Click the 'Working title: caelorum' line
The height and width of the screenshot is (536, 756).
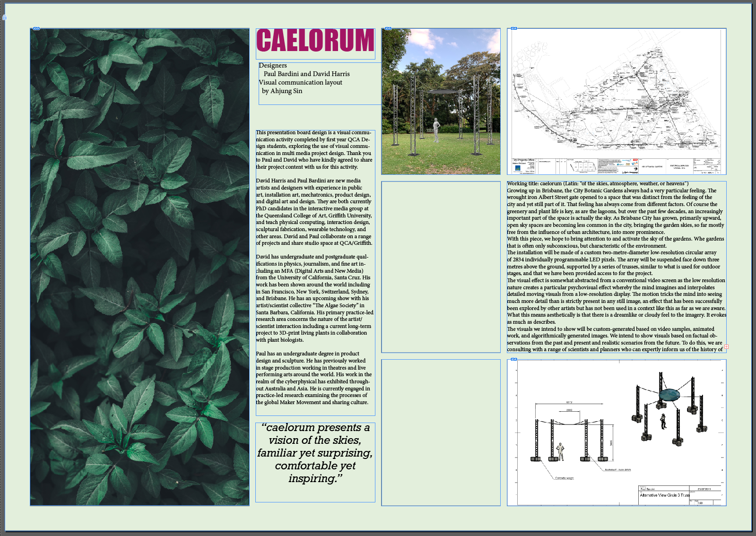point(598,183)
